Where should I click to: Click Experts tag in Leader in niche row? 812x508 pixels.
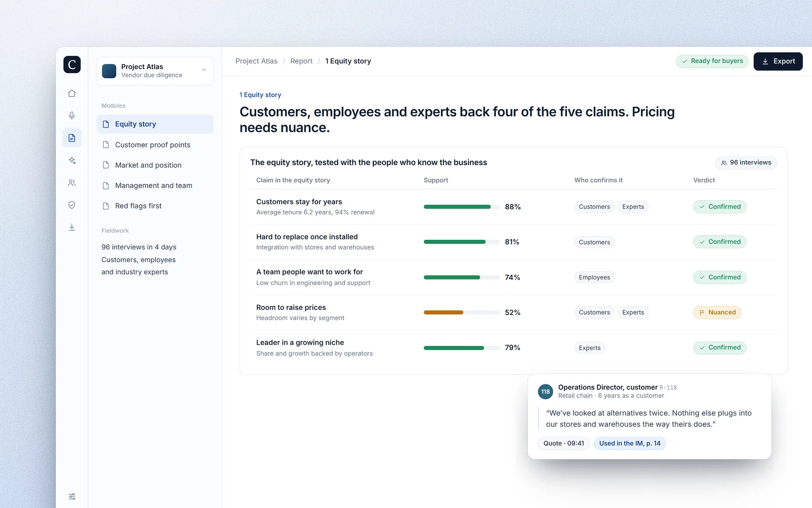[x=590, y=348]
